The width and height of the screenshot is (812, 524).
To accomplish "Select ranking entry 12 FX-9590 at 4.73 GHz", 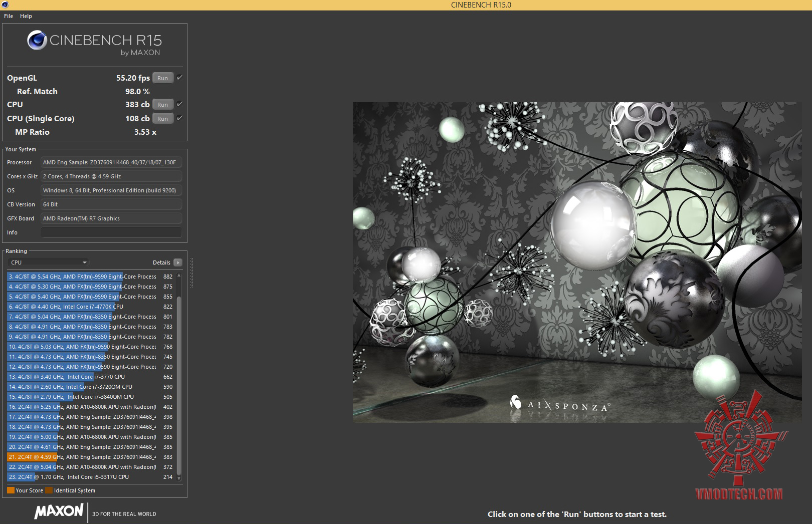I will coord(90,367).
